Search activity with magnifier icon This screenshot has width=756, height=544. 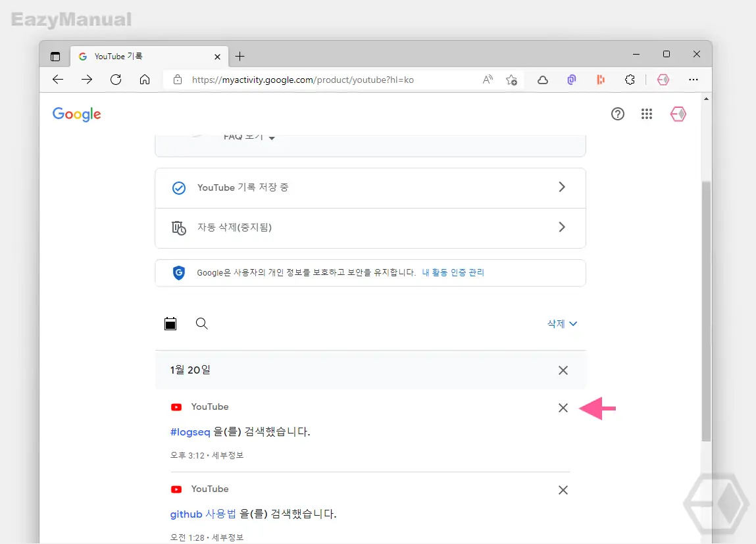click(201, 324)
